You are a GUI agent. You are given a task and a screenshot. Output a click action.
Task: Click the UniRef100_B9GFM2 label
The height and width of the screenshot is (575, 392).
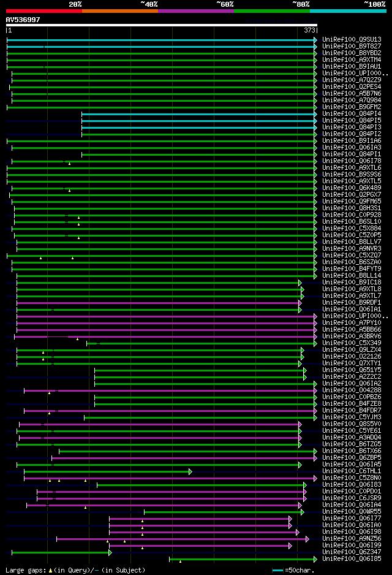click(352, 107)
